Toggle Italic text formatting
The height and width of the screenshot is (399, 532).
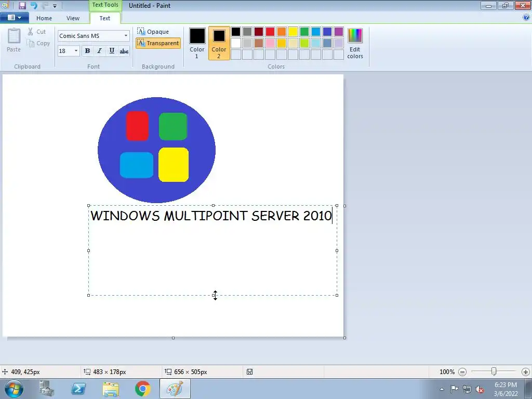click(x=99, y=51)
